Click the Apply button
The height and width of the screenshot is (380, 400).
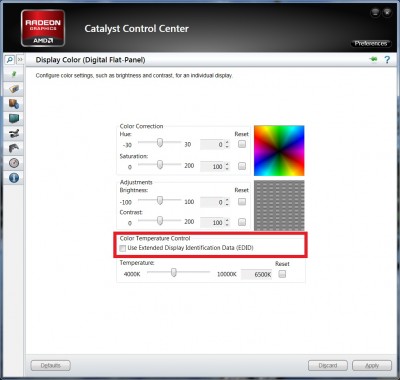(372, 365)
